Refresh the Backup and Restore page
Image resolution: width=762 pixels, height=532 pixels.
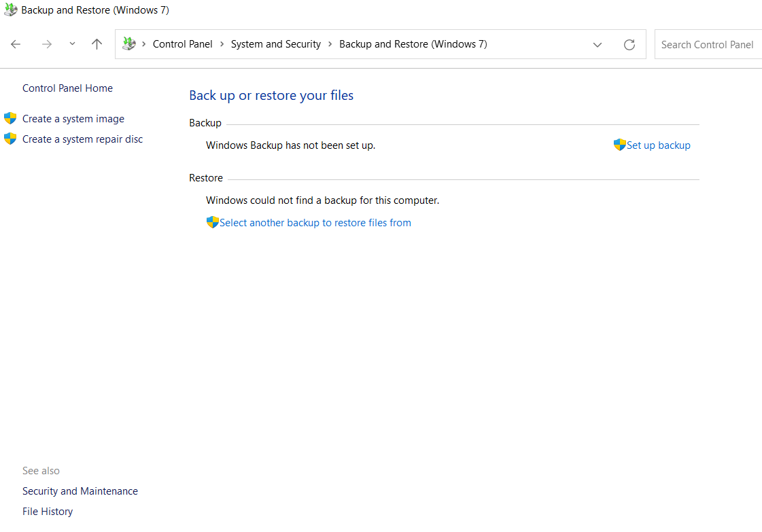pos(629,45)
